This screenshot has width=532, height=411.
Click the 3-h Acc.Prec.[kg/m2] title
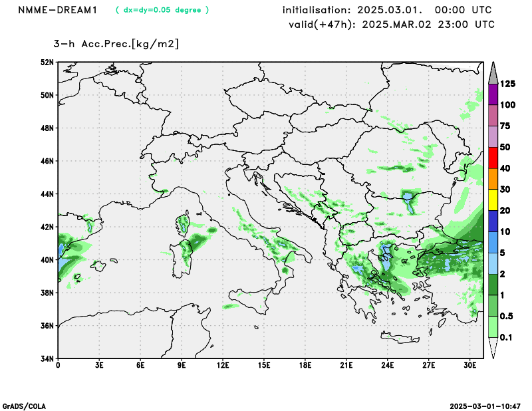coord(116,44)
